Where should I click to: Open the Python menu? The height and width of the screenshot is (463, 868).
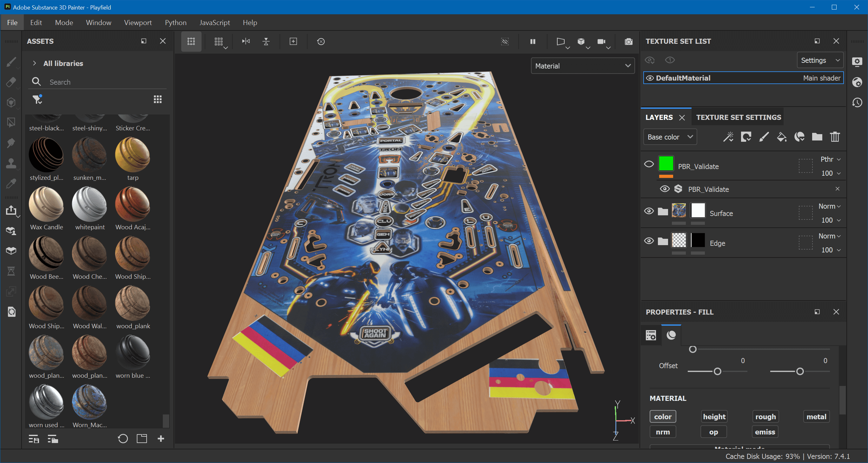click(176, 23)
